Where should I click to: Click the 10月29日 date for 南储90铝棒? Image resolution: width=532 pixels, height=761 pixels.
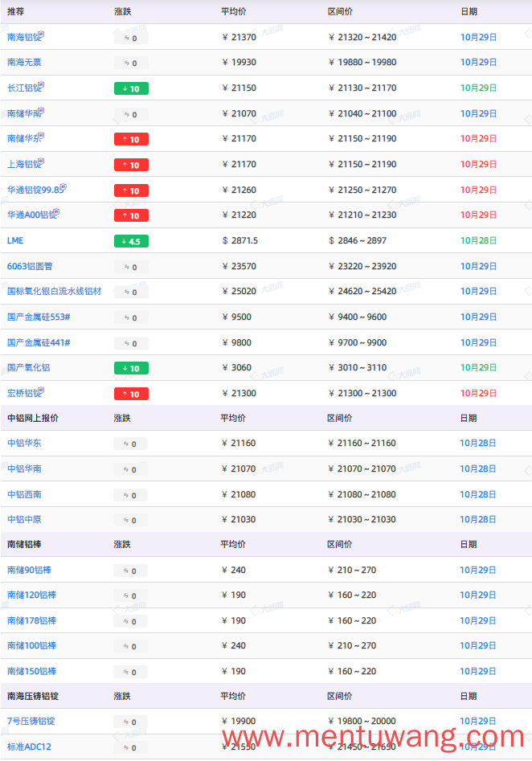click(x=477, y=570)
